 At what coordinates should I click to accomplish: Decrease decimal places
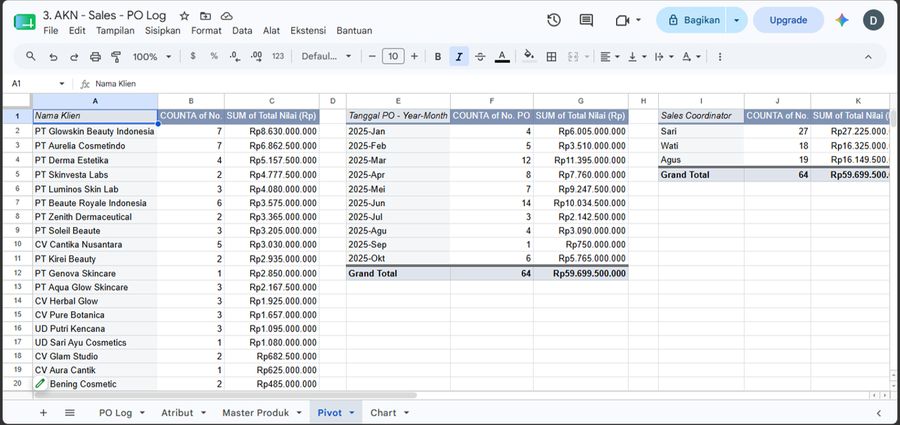235,56
